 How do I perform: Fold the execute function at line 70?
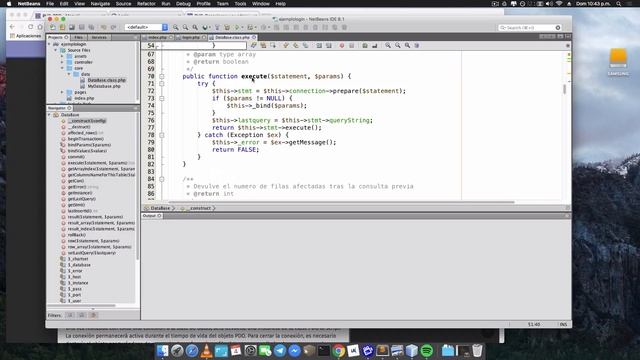pyautogui.click(x=162, y=76)
